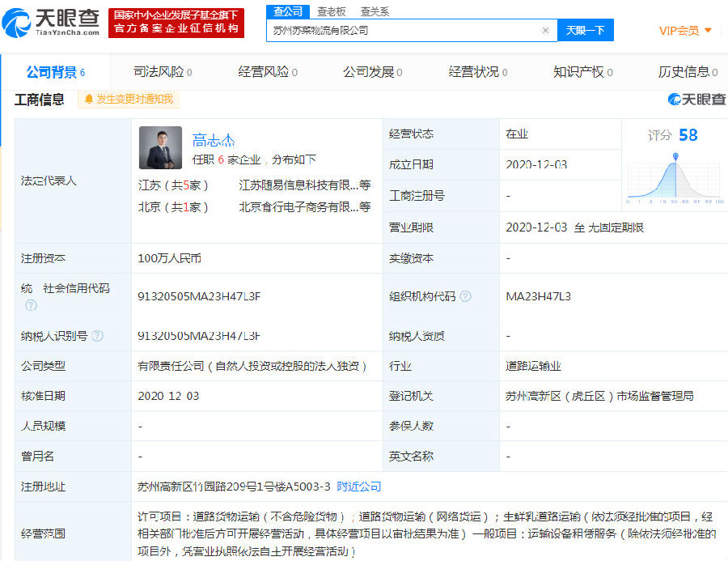Open the 高志杰 legal representative link
The image size is (728, 561).
click(x=214, y=139)
